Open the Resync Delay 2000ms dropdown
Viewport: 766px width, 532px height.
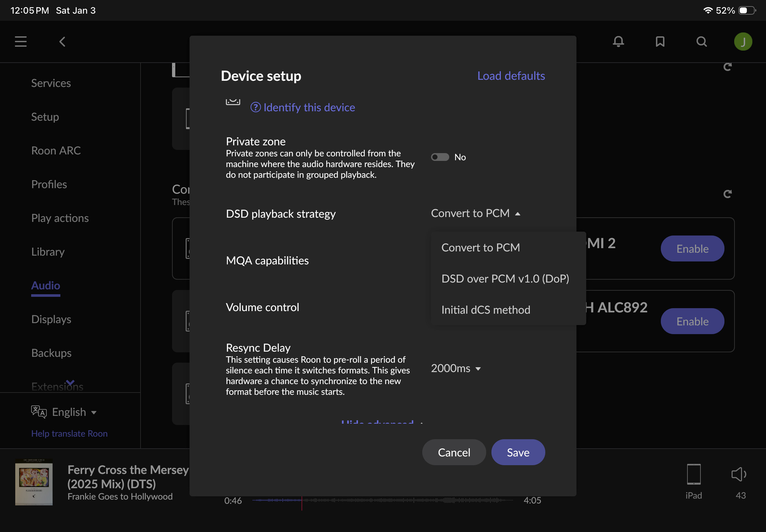click(x=455, y=368)
